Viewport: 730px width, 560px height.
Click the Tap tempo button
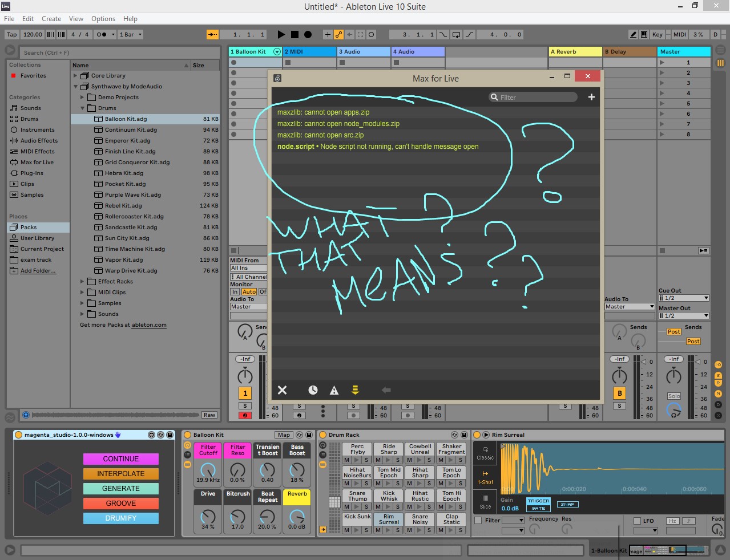click(11, 34)
